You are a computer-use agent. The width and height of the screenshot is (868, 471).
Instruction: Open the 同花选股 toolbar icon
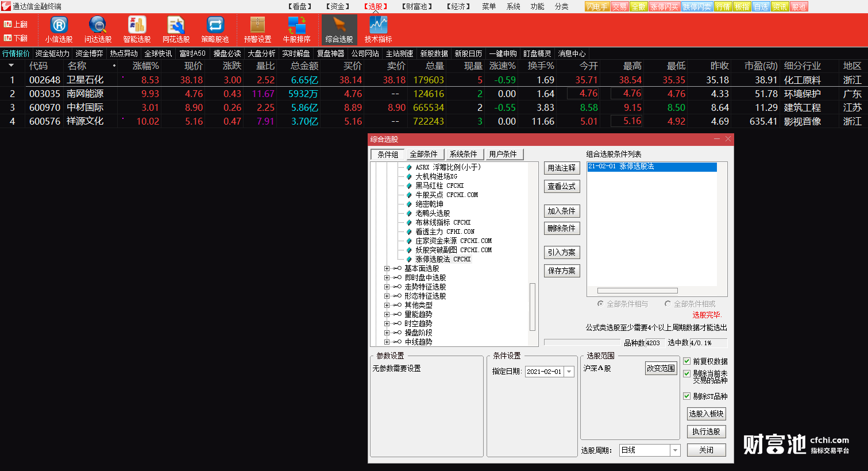tap(176, 29)
